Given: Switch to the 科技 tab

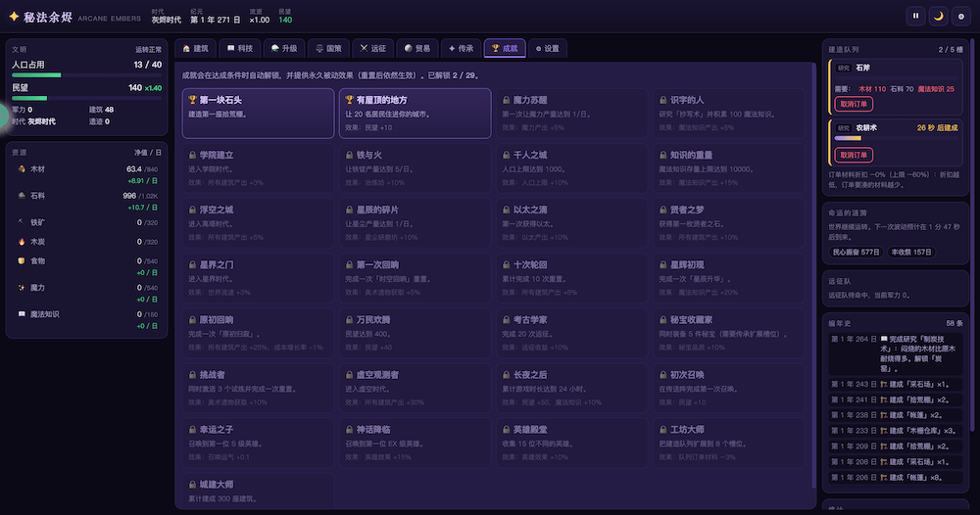Looking at the screenshot, I should click(x=240, y=48).
